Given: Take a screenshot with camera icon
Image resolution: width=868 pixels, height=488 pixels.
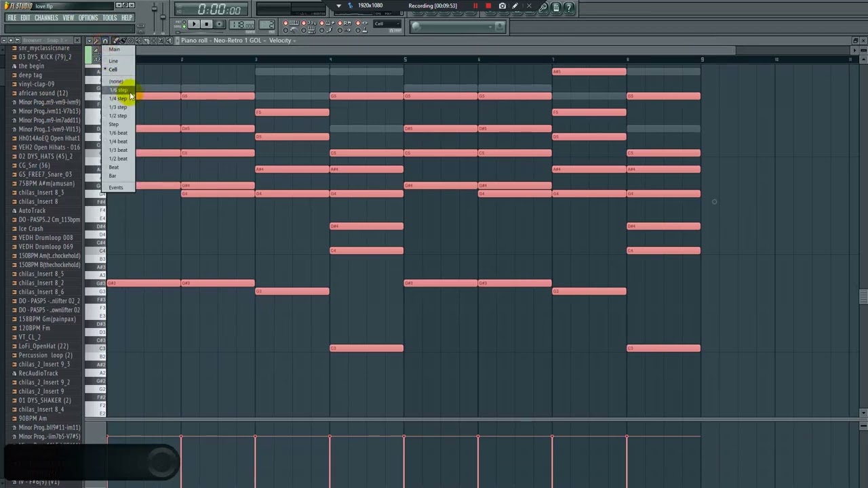Looking at the screenshot, I should tap(502, 6).
